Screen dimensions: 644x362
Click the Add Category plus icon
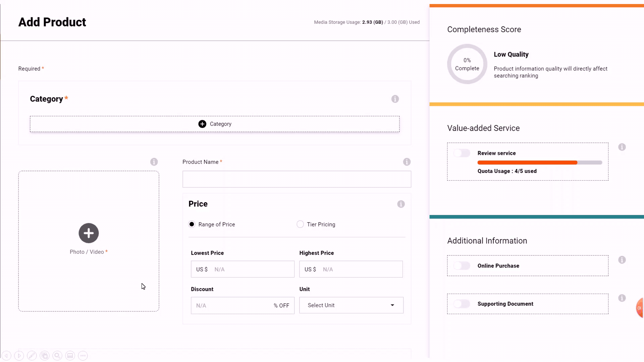202,124
